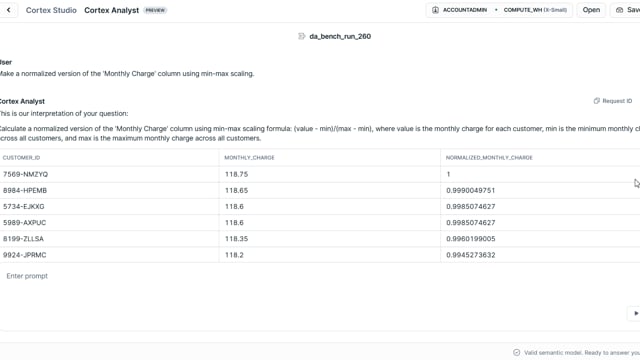Select monthly charge value 118.75
The image size is (640, 360).
click(236, 174)
